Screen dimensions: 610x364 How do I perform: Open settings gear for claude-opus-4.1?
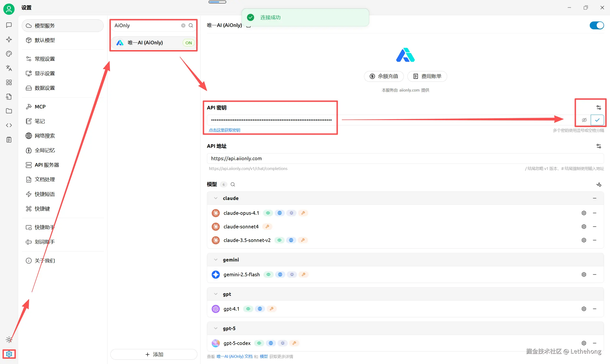pyautogui.click(x=584, y=213)
